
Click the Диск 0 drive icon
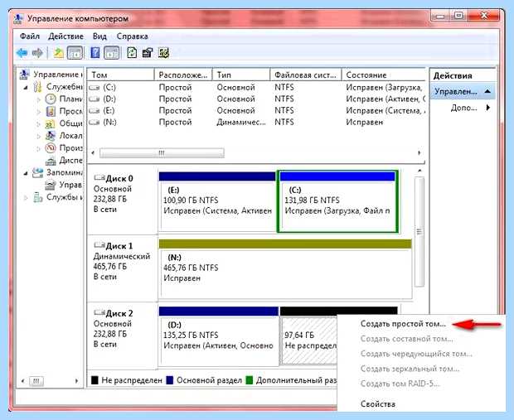99,178
